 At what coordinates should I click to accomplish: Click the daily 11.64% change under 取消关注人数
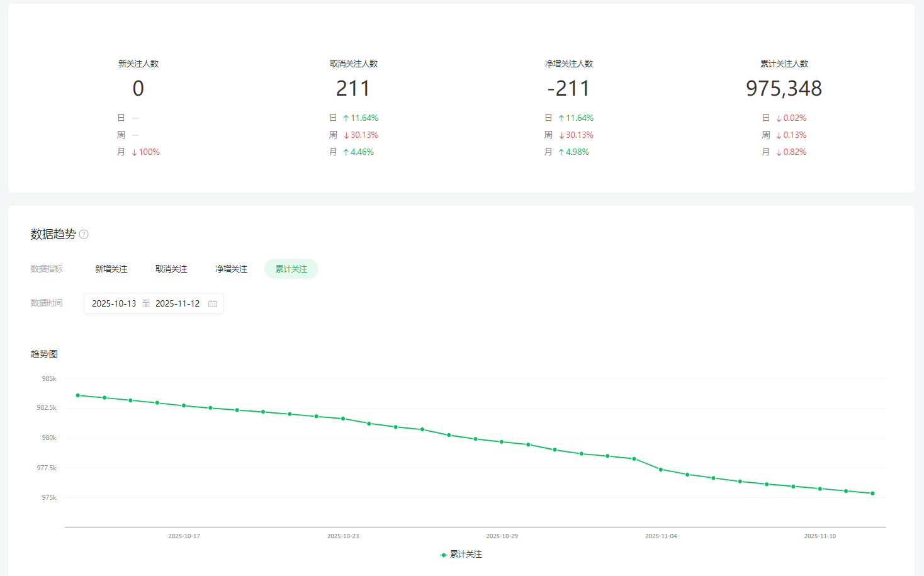point(361,118)
